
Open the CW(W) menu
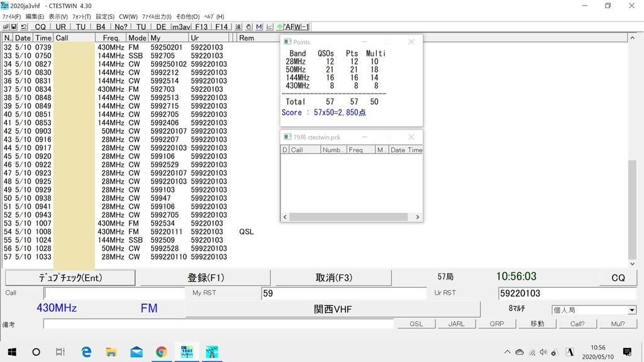128,16
